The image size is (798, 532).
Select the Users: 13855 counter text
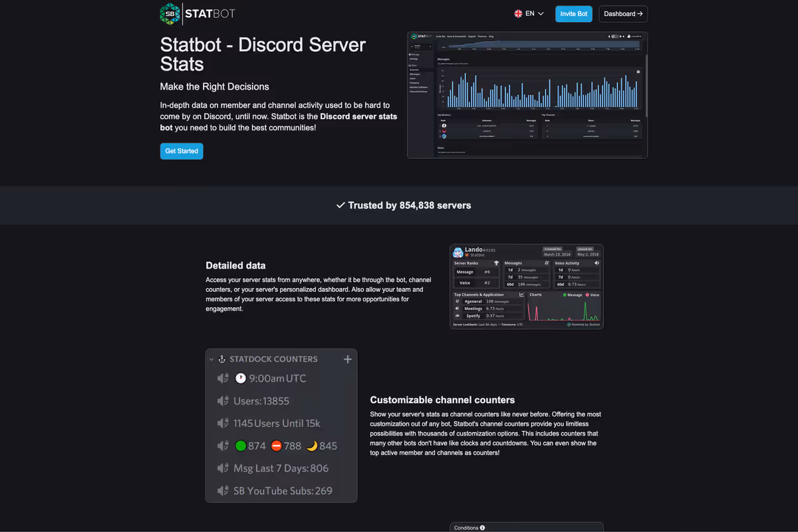coord(261,401)
